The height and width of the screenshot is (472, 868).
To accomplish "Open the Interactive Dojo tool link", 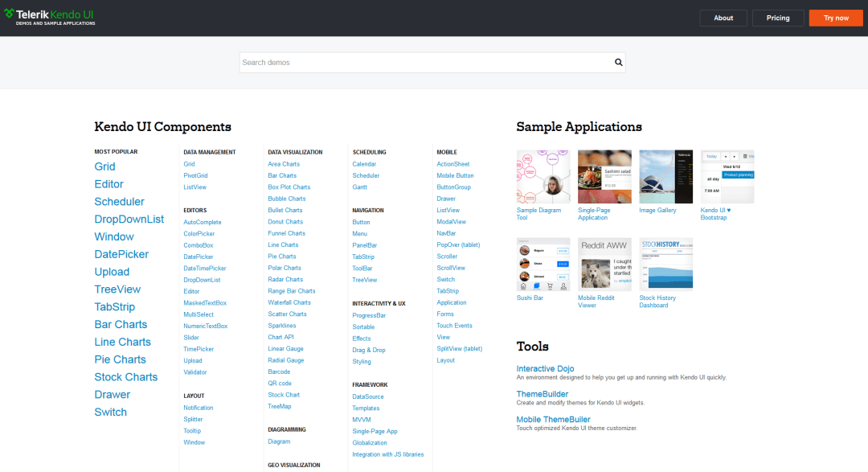I will tap(545, 368).
